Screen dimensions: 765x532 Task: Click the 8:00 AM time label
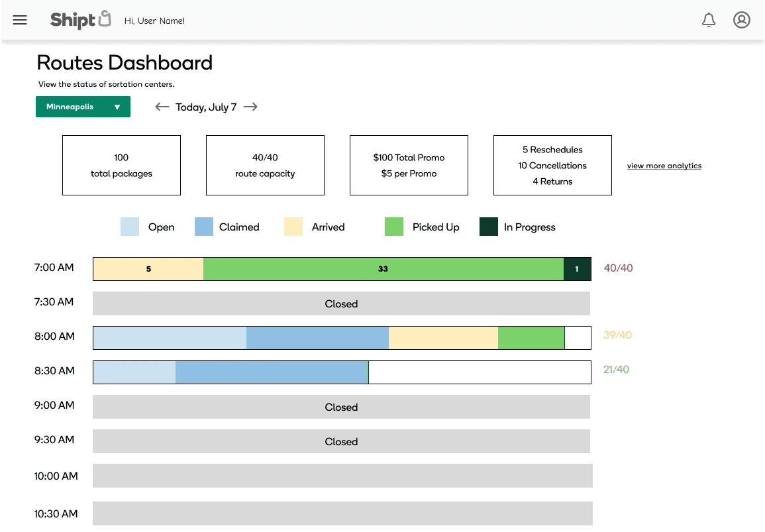coord(54,337)
